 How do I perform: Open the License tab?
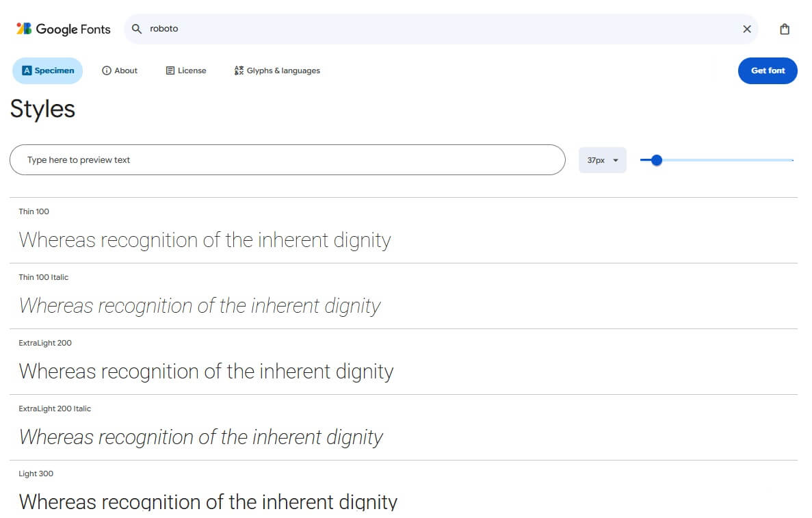186,71
